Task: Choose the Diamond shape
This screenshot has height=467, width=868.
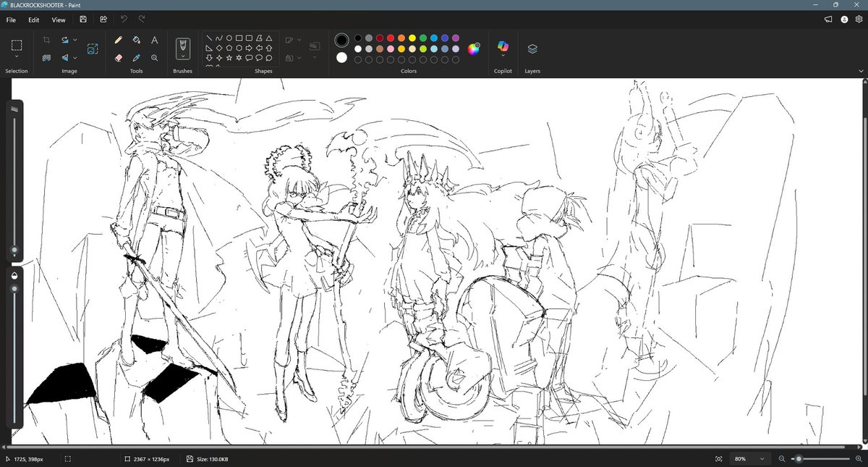Action: click(219, 48)
